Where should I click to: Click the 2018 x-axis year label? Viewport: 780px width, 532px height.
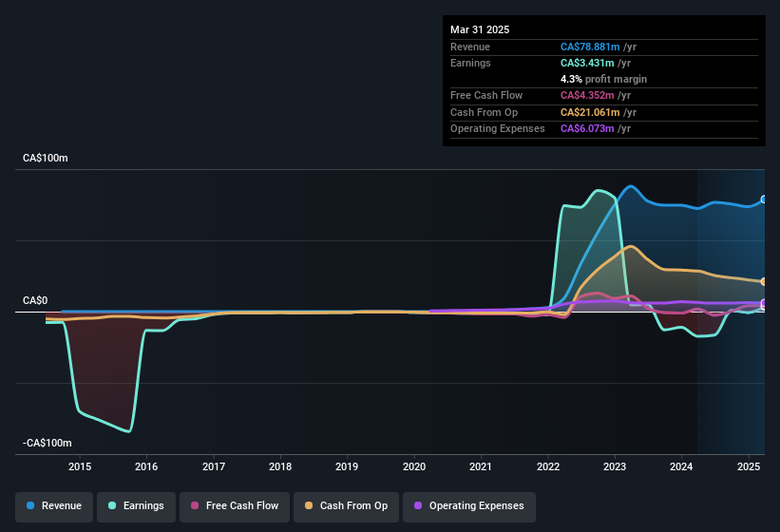point(280,466)
